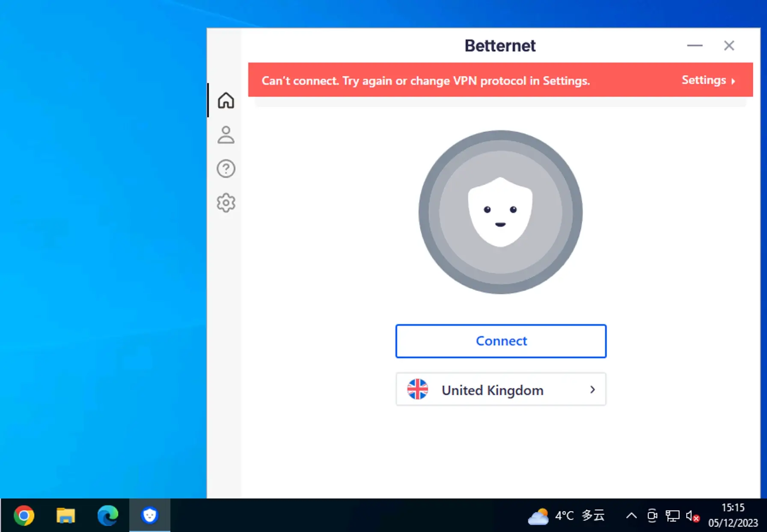Click the chevron next to United Kingdom

click(592, 390)
